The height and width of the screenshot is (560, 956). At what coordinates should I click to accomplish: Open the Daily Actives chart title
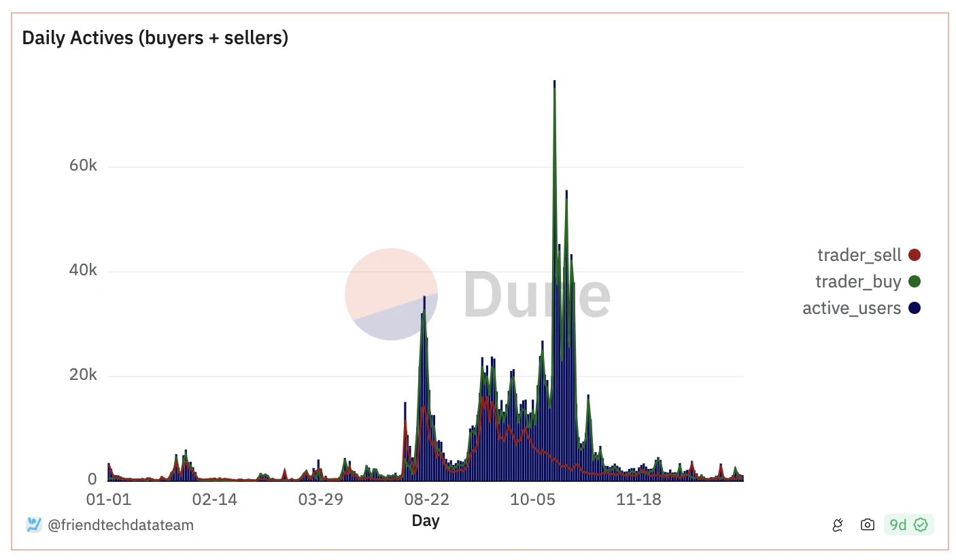coord(155,38)
